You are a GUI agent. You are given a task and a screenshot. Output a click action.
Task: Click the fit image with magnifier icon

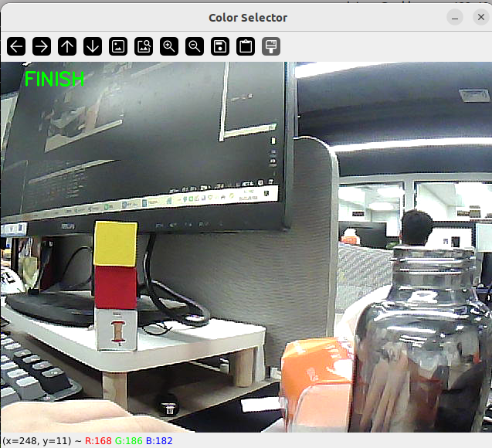point(144,46)
